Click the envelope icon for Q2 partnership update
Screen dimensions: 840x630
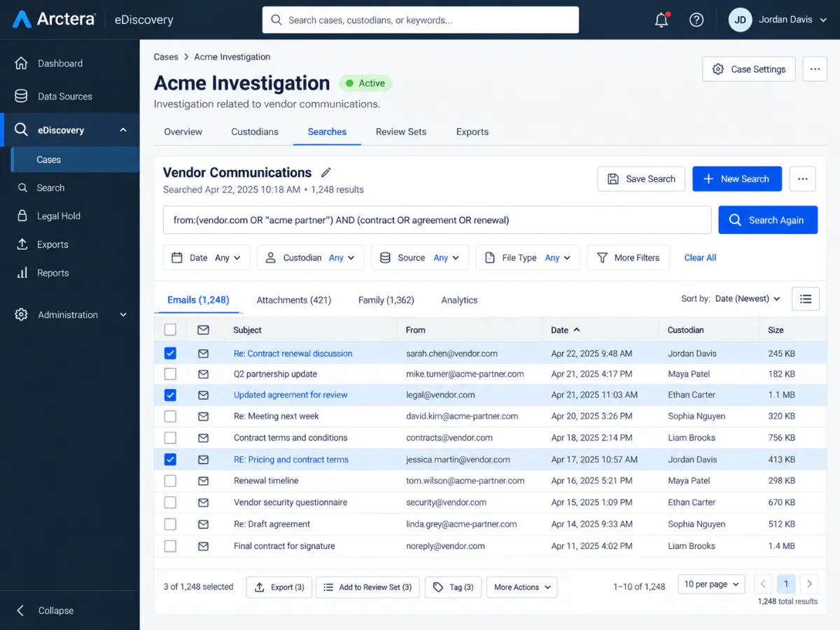[203, 374]
